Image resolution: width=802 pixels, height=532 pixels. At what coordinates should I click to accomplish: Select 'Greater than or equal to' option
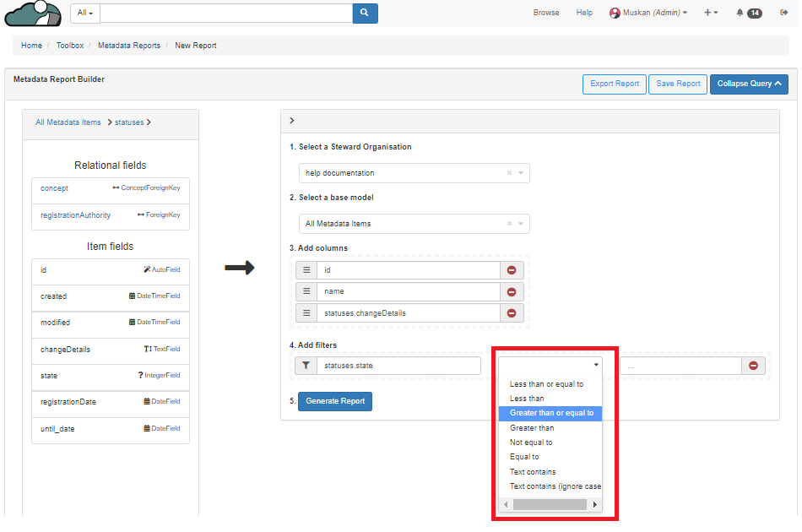(x=550, y=413)
